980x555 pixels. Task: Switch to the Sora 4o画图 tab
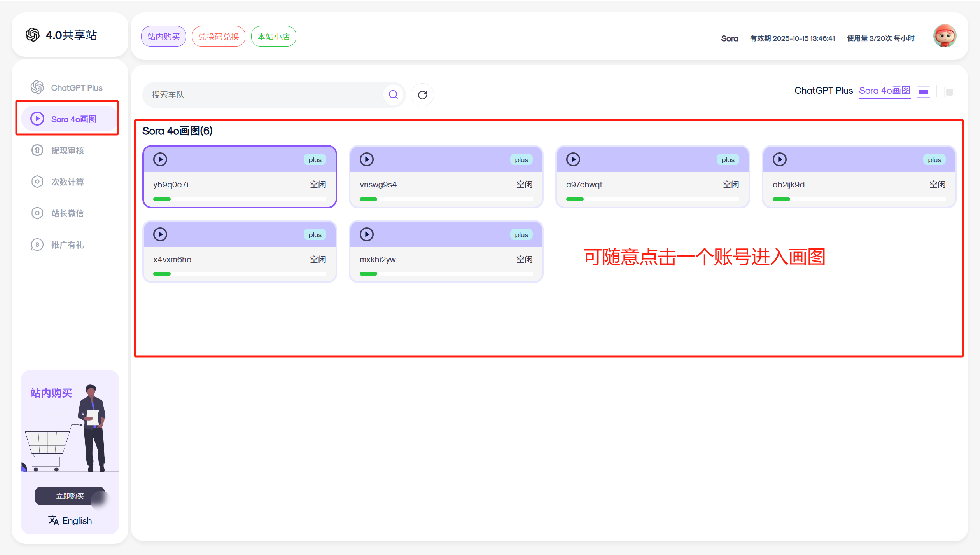[x=885, y=91]
